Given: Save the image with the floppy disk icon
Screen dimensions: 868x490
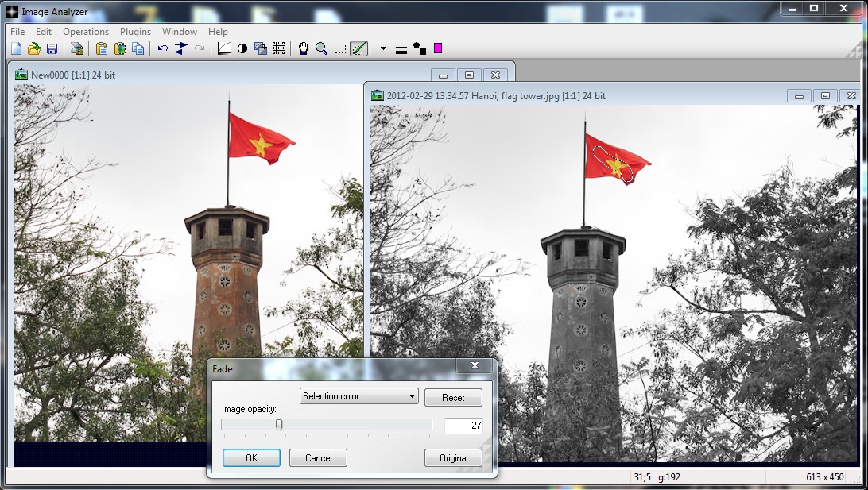Looking at the screenshot, I should (x=52, y=48).
